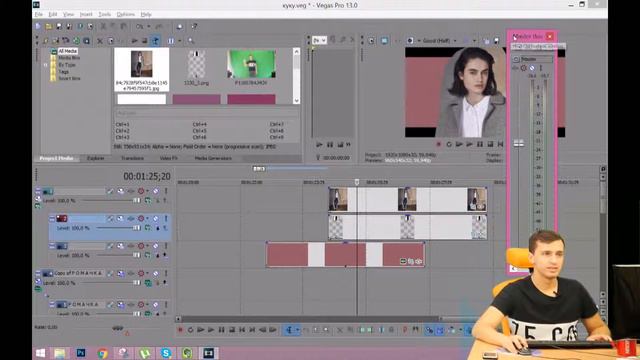Click Preview on External Monitor icon
The height and width of the screenshot is (360, 640).
pos(384,41)
